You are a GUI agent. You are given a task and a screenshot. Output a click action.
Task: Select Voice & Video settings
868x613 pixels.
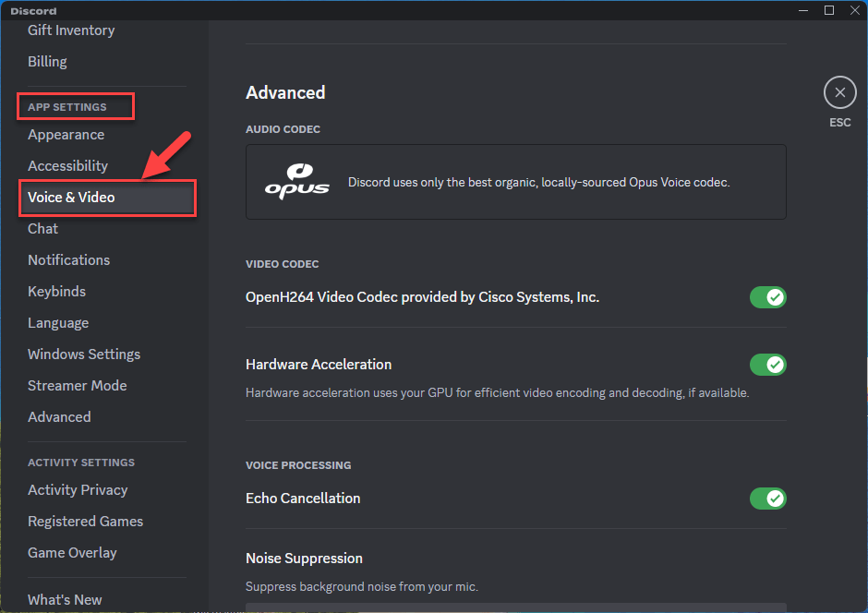71,198
